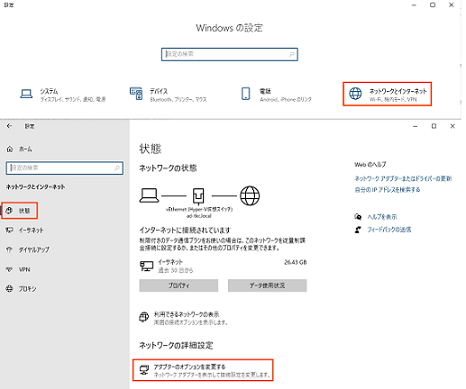Image resolution: width=466 pixels, height=389 pixels.
Task: Click the VPN sidebar icon
Action: [x=9, y=269]
